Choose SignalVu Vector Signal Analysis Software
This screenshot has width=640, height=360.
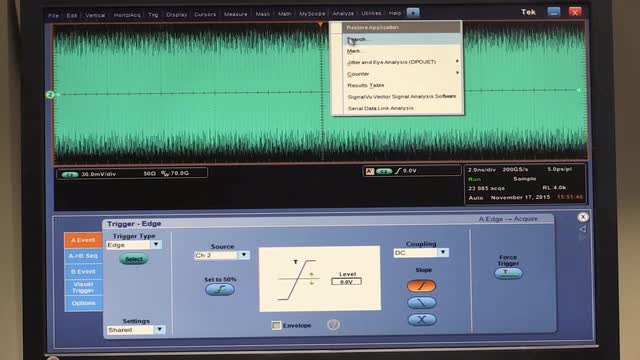point(402,96)
